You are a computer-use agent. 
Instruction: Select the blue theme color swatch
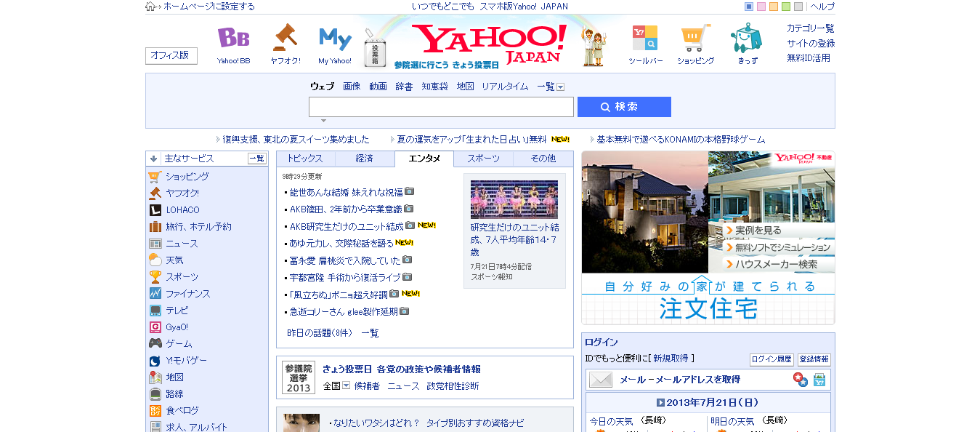pyautogui.click(x=749, y=7)
